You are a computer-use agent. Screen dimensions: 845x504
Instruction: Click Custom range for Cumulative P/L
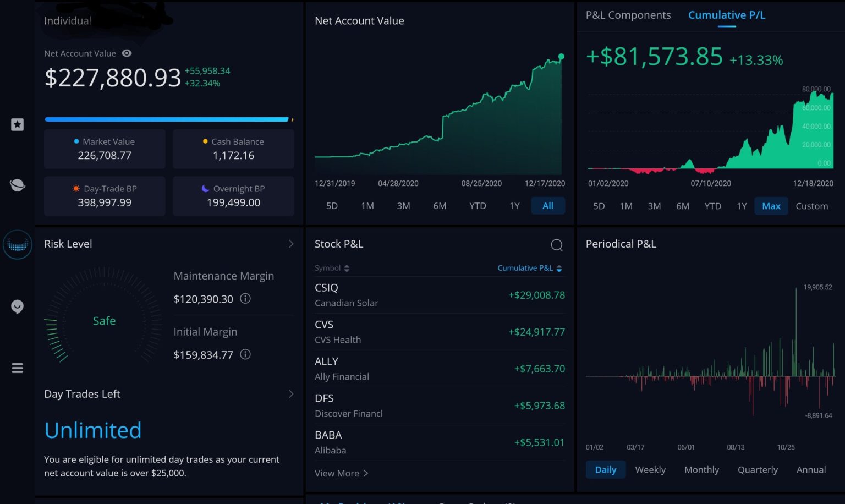(812, 206)
